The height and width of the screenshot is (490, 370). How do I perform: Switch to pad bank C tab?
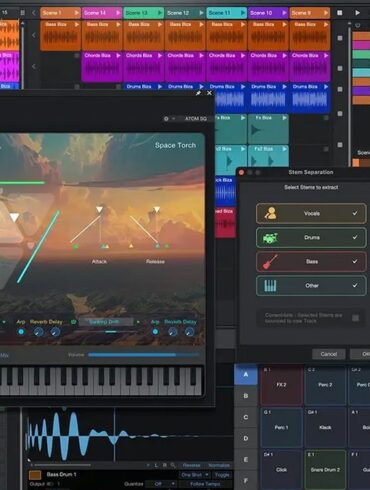[x=246, y=417]
